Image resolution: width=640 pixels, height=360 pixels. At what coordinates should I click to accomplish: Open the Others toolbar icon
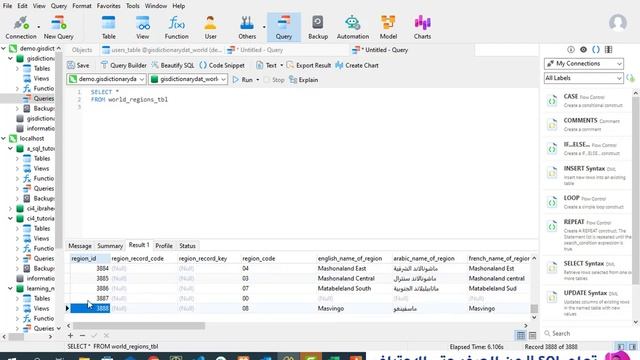coord(247,27)
